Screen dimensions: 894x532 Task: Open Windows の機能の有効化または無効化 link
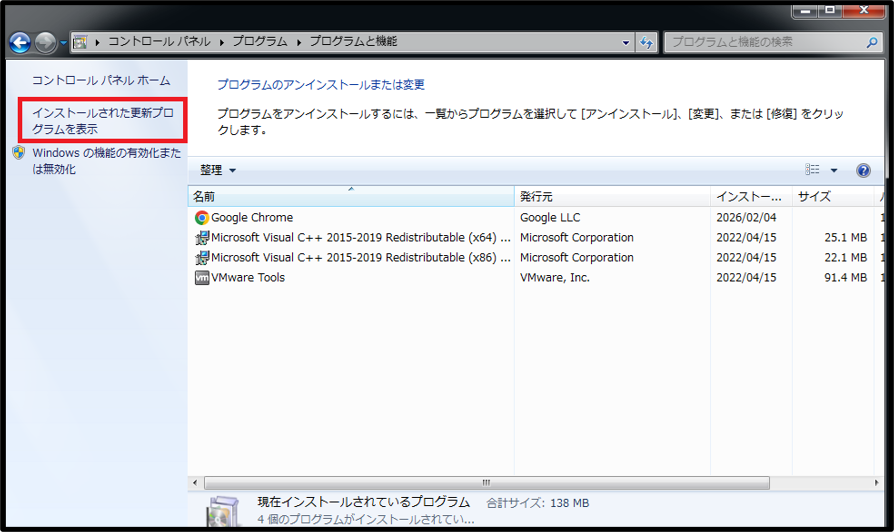pyautogui.click(x=106, y=161)
